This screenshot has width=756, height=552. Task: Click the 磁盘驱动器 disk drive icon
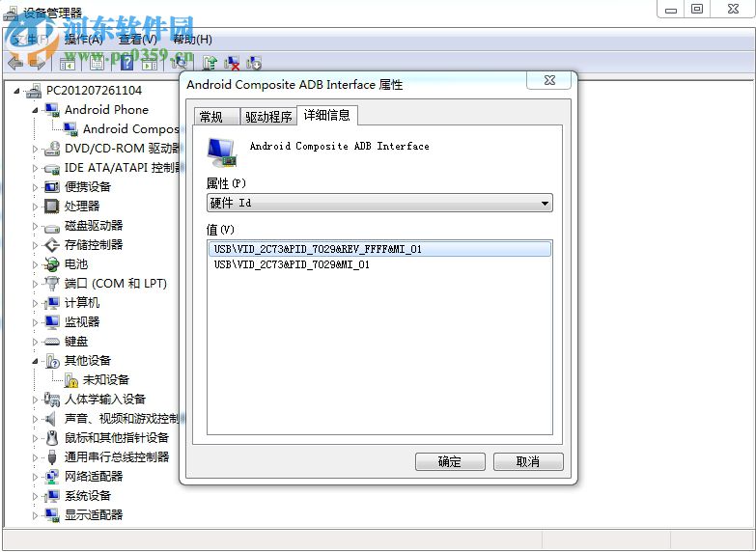coord(52,227)
